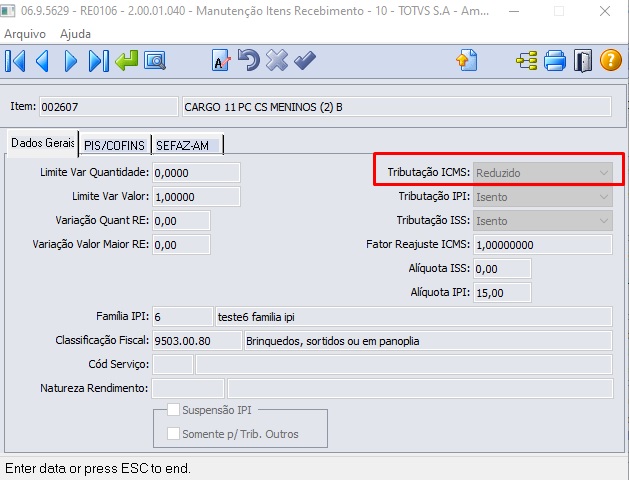
Task: Select the SEFAZ-AM tab
Action: 187,145
